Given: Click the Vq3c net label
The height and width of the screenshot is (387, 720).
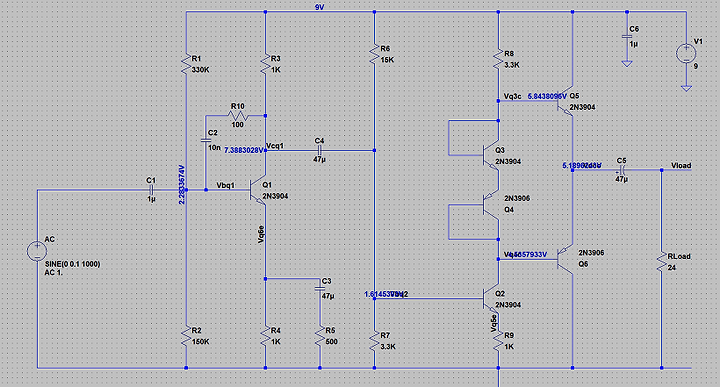Looking at the screenshot, I should coord(512,96).
